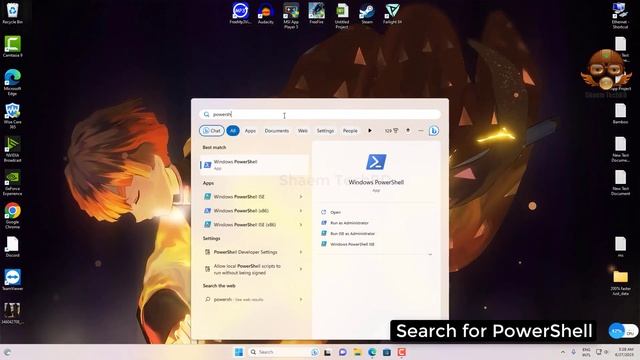The height and width of the screenshot is (360, 640).
Task: Click large PowerShell icon in details pane
Action: (x=376, y=162)
